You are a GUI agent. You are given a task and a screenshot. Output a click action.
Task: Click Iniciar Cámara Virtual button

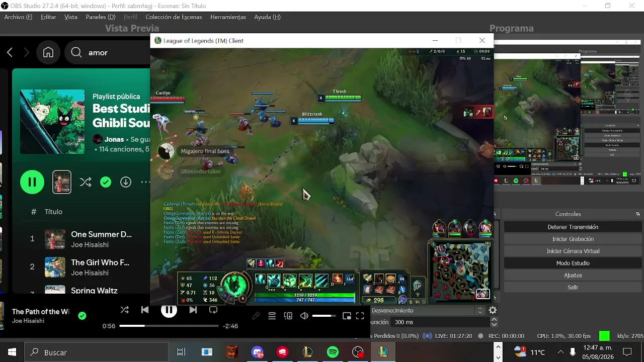click(x=573, y=251)
